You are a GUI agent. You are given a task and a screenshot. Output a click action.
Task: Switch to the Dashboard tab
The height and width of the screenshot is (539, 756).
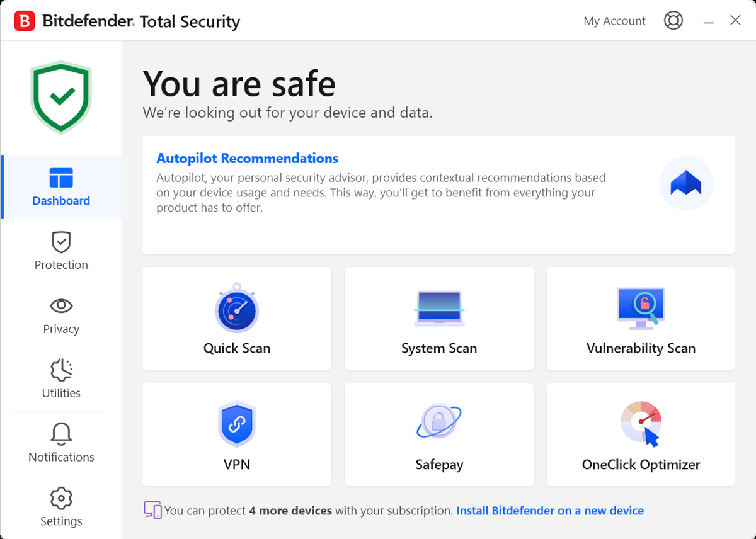pos(61,187)
